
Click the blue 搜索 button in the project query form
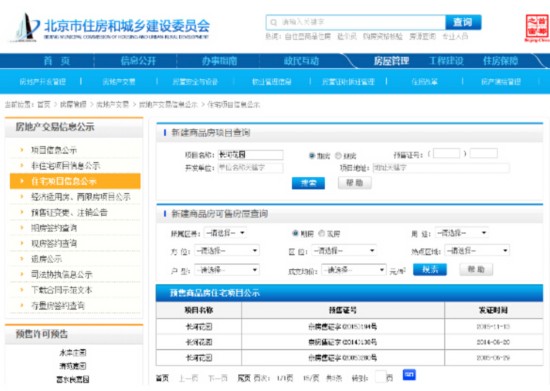point(308,183)
